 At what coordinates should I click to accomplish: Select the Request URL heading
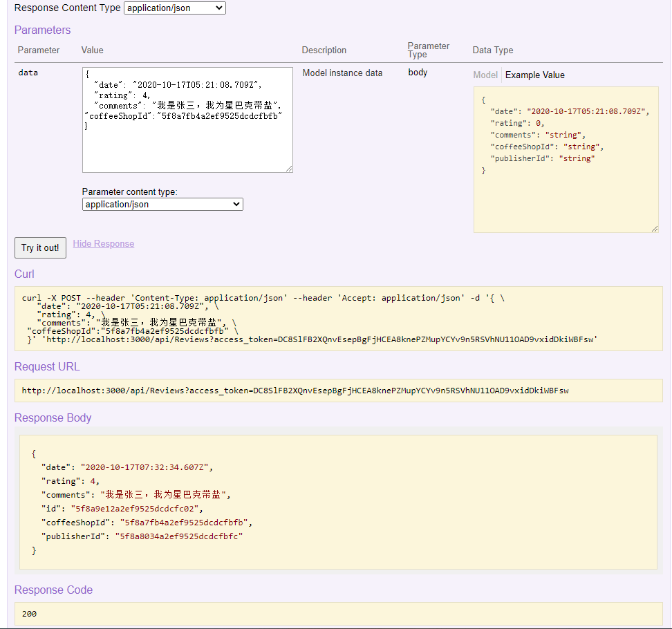click(x=47, y=367)
